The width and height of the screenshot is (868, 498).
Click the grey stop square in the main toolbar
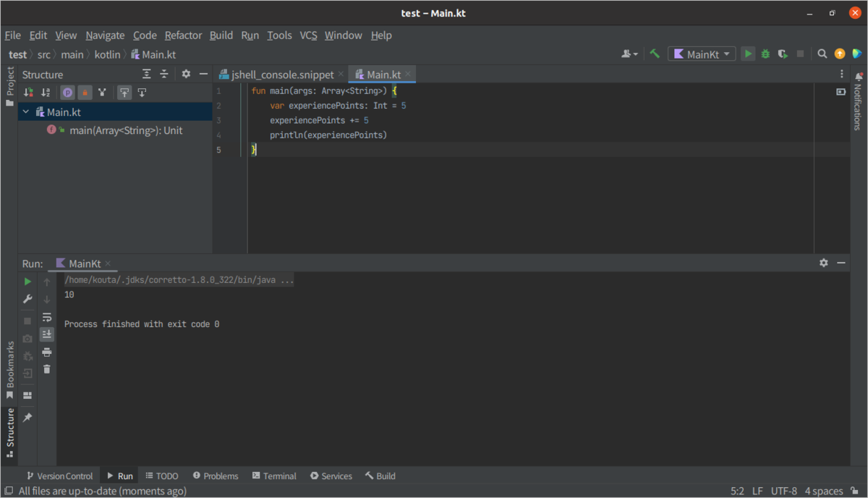[x=800, y=54]
